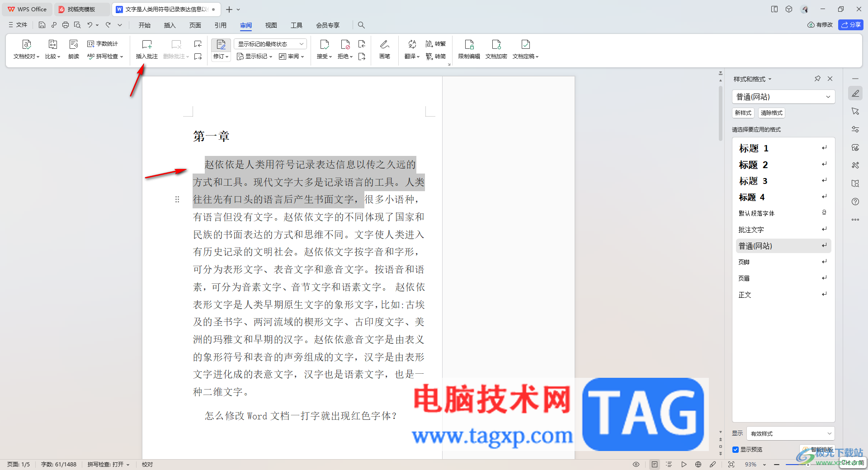
Task: Click the Insert Comment (插入批注) icon
Action: point(147,44)
